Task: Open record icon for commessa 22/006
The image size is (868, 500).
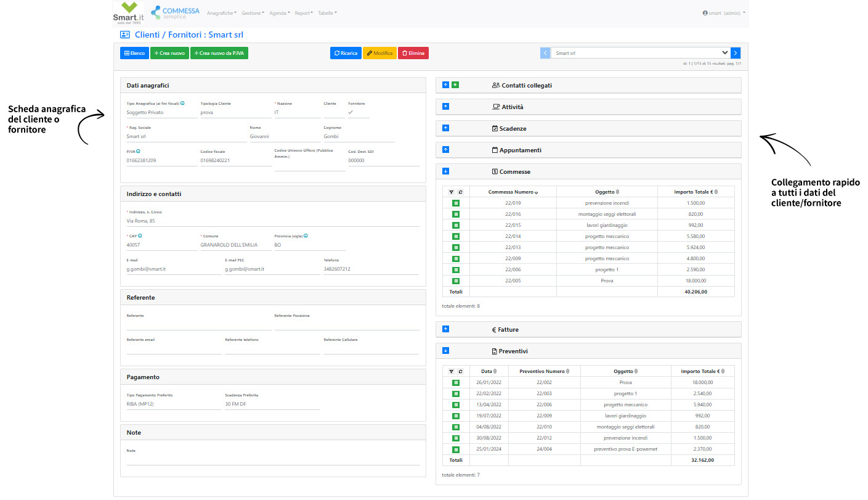Action: tap(456, 269)
